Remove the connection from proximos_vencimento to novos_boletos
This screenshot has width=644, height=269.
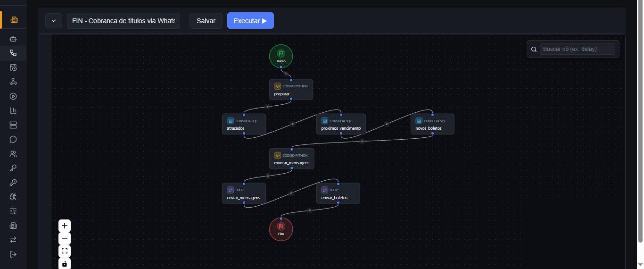tap(387, 124)
